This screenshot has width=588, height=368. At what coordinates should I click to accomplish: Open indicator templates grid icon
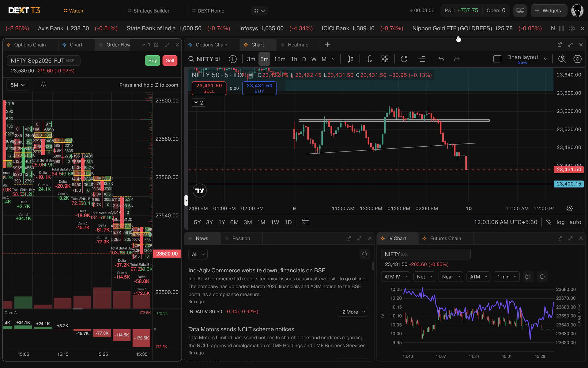[x=385, y=59]
